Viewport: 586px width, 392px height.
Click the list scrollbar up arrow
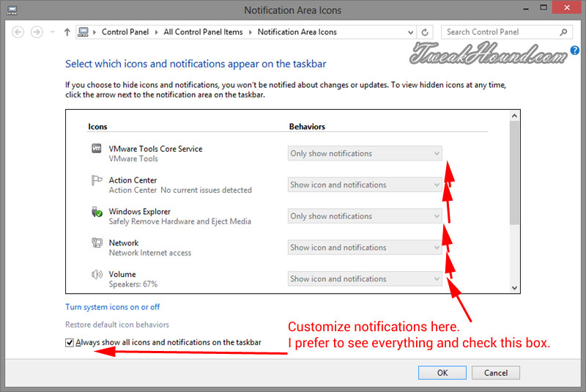515,116
